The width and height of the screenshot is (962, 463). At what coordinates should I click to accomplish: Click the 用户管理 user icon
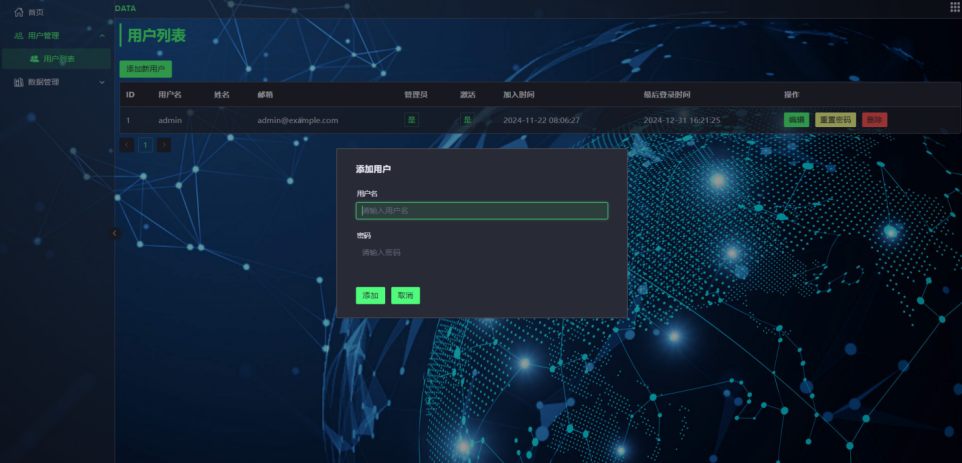pos(18,36)
